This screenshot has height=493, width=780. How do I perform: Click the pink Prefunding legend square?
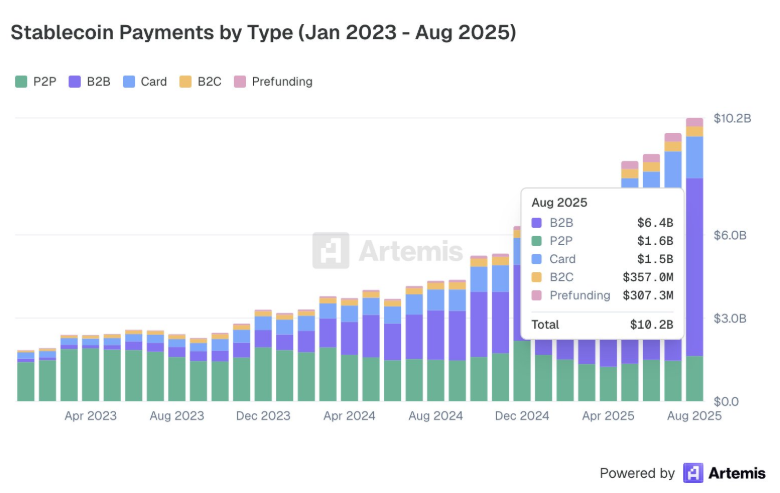(239, 82)
